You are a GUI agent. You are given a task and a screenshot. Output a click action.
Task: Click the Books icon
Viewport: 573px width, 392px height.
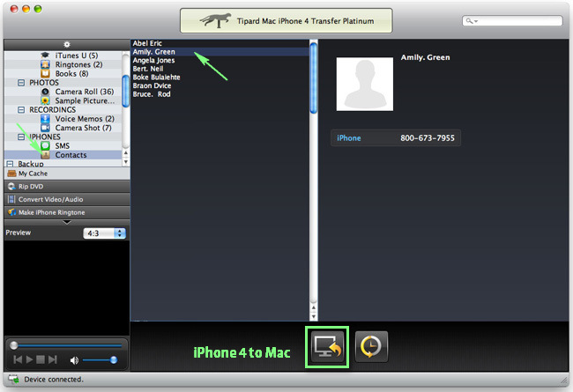pyautogui.click(x=45, y=73)
